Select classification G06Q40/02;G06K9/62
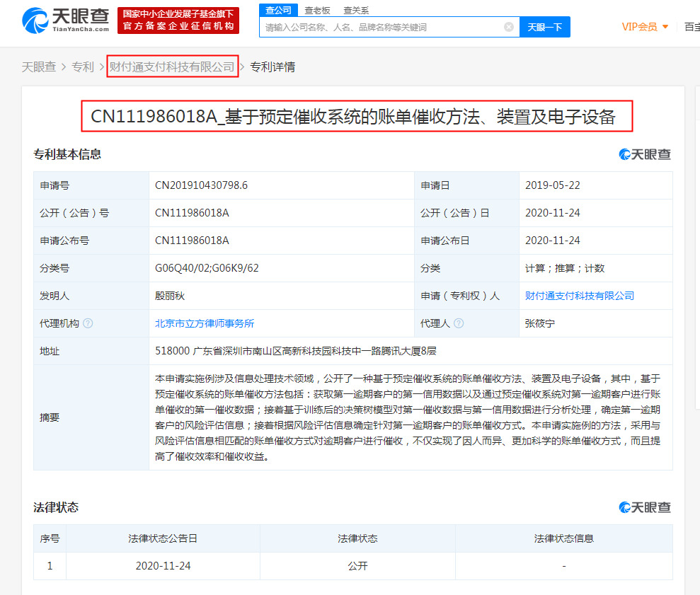Screen dimensions: 700x595 pyautogui.click(x=207, y=268)
